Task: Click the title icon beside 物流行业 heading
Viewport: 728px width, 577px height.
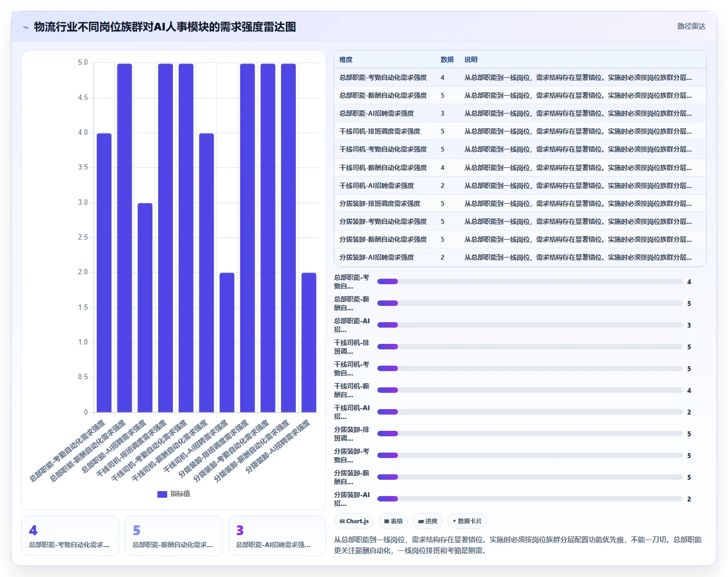Action: coord(26,27)
